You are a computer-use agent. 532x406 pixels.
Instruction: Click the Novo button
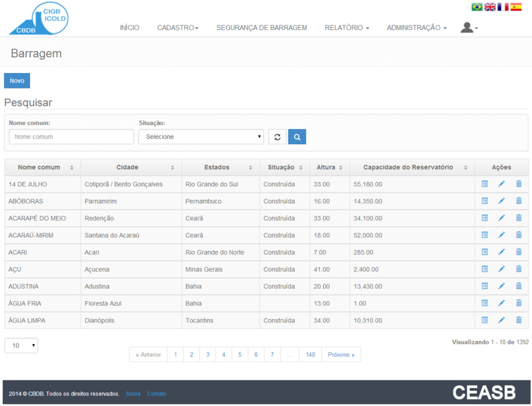(x=17, y=80)
